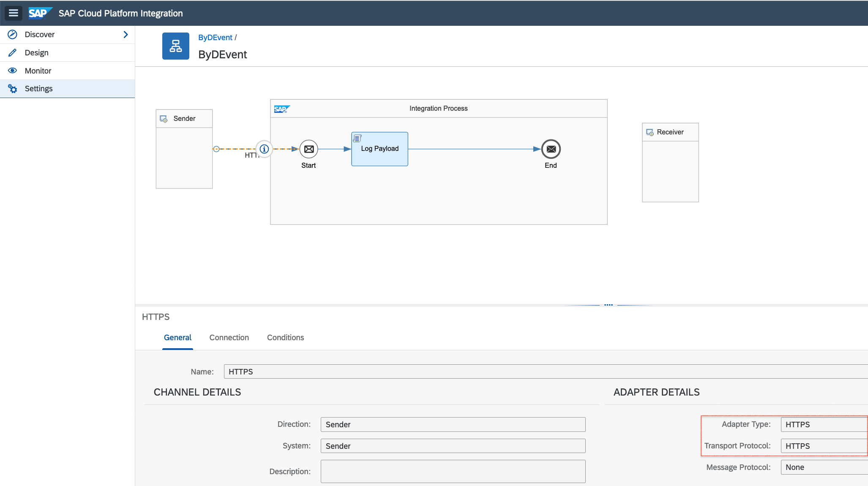The image size is (868, 486).
Task: Click the Monitor eye icon
Action: (x=13, y=71)
